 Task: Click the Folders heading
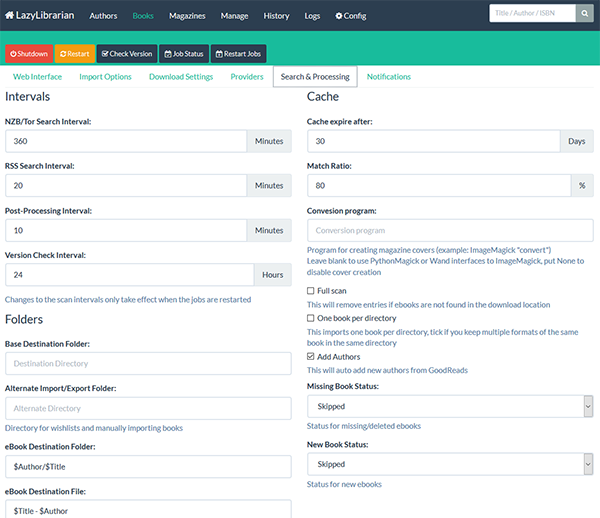[x=24, y=319]
